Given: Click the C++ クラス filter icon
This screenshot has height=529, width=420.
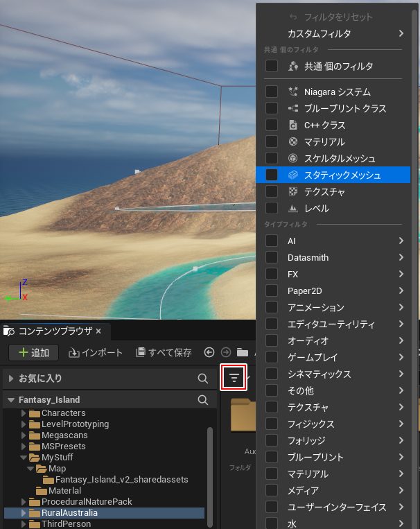Looking at the screenshot, I should click(292, 125).
